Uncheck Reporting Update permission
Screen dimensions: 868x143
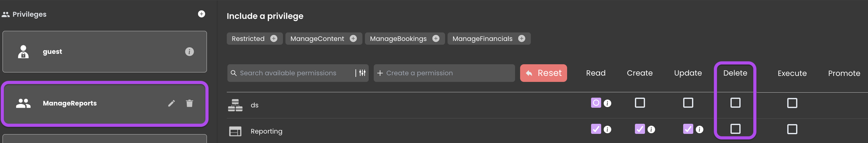[688, 129]
